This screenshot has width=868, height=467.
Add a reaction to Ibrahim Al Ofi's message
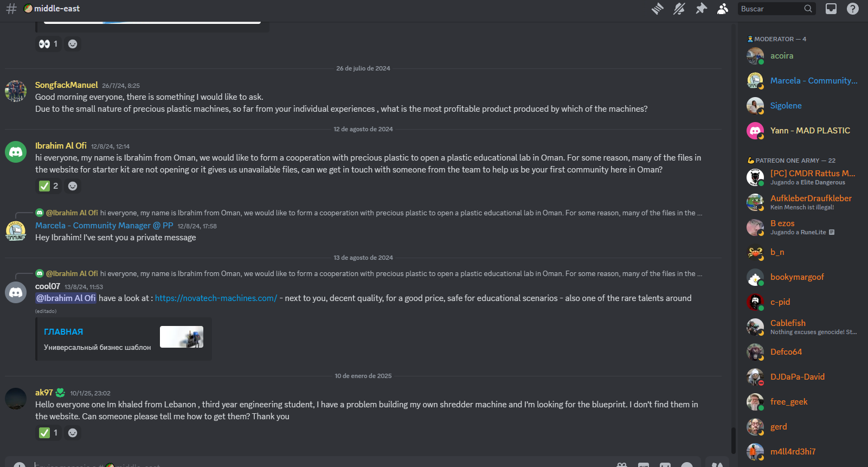point(73,186)
